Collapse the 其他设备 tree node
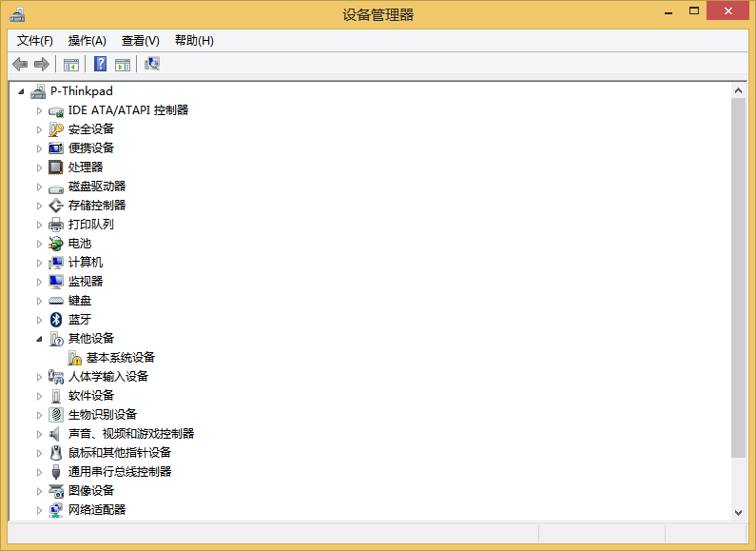The height and width of the screenshot is (551, 756). pyautogui.click(x=39, y=339)
